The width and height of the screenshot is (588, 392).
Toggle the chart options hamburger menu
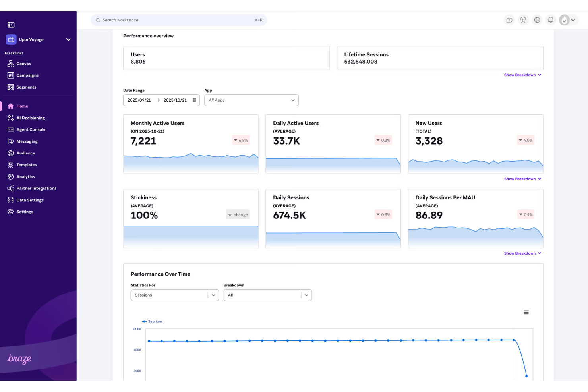[526, 312]
